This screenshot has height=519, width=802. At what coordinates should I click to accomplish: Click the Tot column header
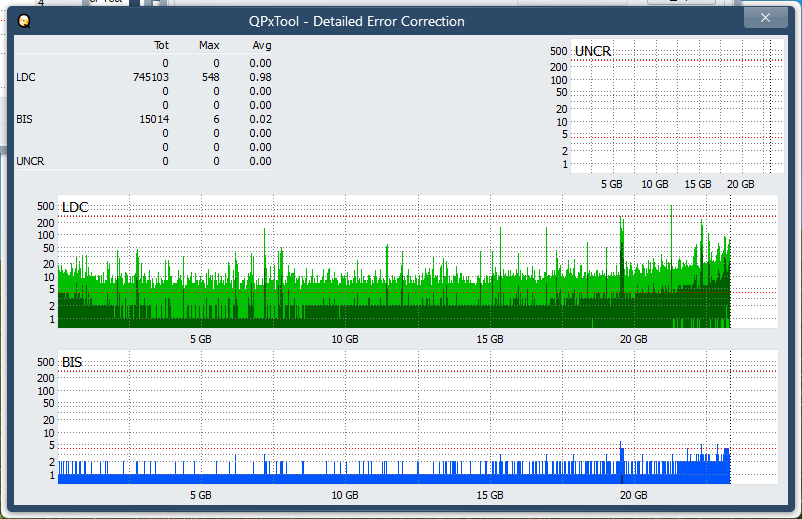pyautogui.click(x=161, y=46)
